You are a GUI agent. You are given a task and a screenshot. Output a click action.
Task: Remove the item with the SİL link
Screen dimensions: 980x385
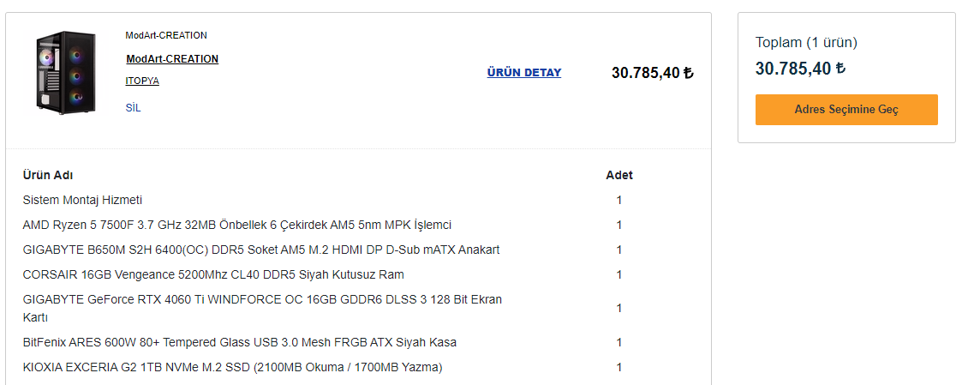click(x=133, y=108)
